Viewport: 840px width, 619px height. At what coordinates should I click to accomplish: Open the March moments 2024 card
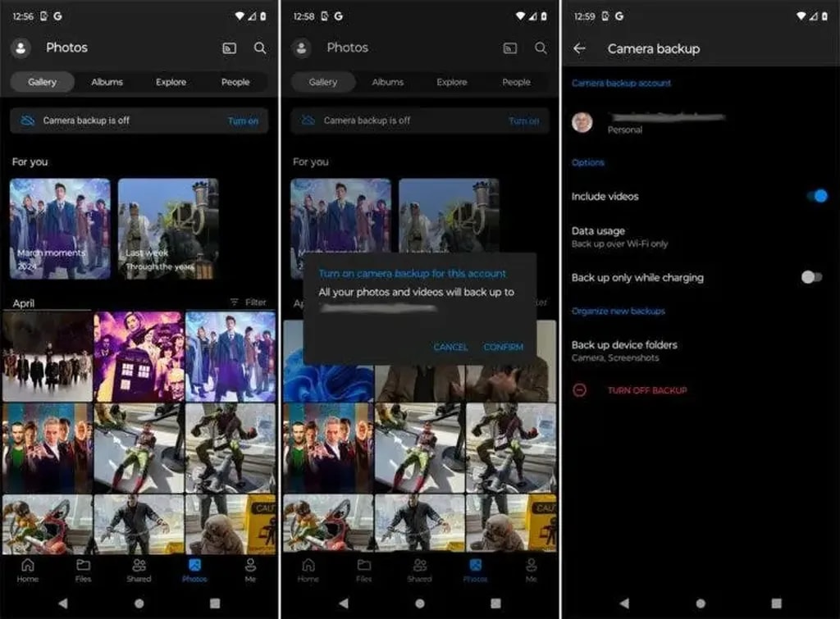60,227
